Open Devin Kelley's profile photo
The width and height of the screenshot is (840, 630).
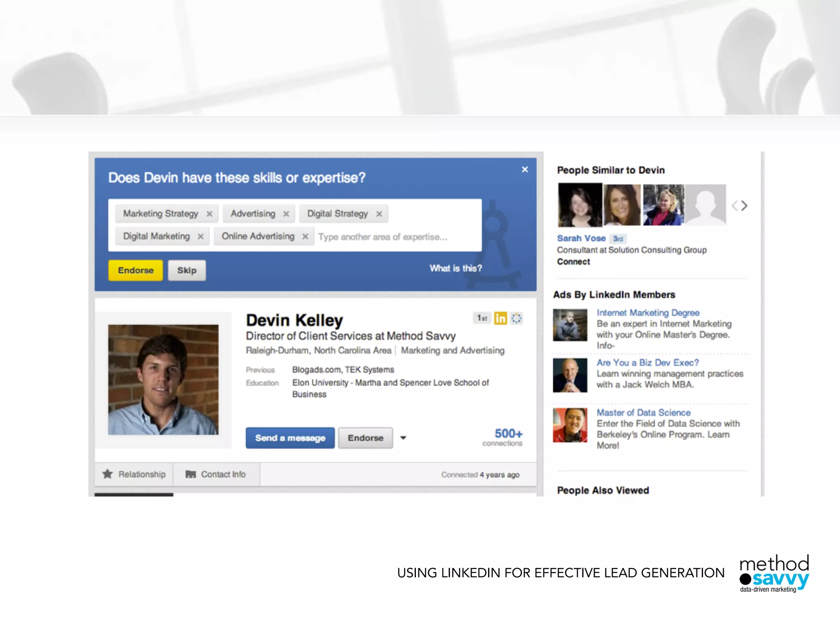pos(163,380)
